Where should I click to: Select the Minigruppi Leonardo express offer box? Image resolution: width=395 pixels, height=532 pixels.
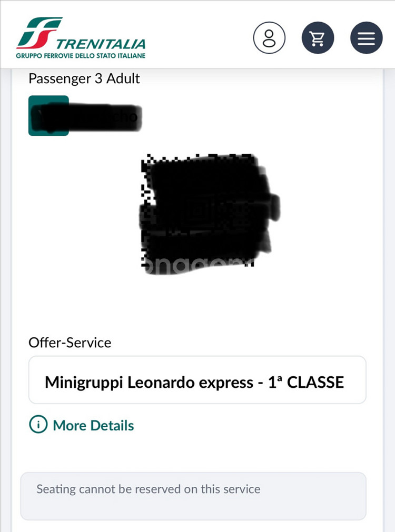[x=197, y=380]
